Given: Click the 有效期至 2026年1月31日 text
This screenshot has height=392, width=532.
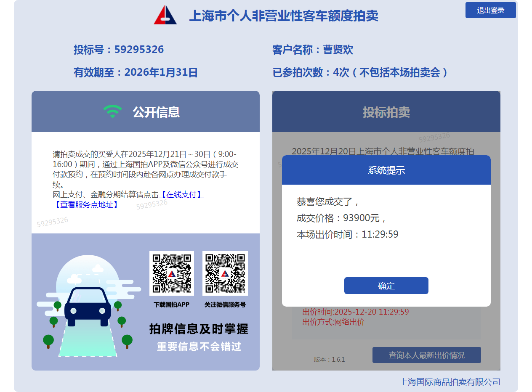Looking at the screenshot, I should 136,72.
